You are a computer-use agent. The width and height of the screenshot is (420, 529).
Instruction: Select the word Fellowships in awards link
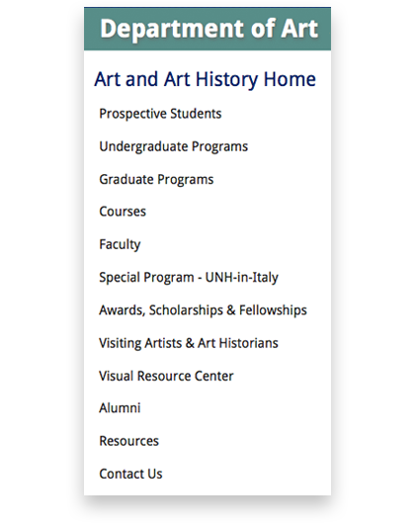point(273,310)
